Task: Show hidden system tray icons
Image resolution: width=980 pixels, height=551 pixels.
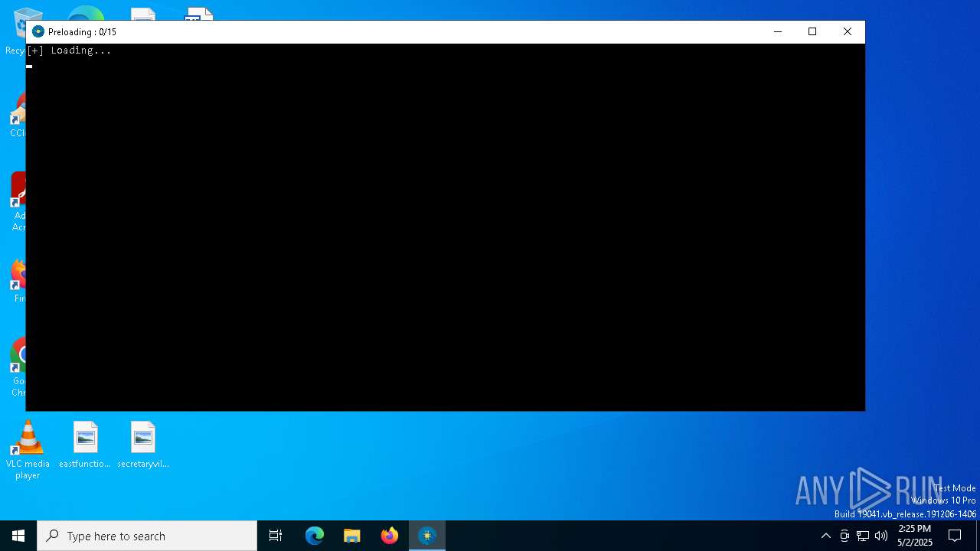Action: tap(826, 536)
